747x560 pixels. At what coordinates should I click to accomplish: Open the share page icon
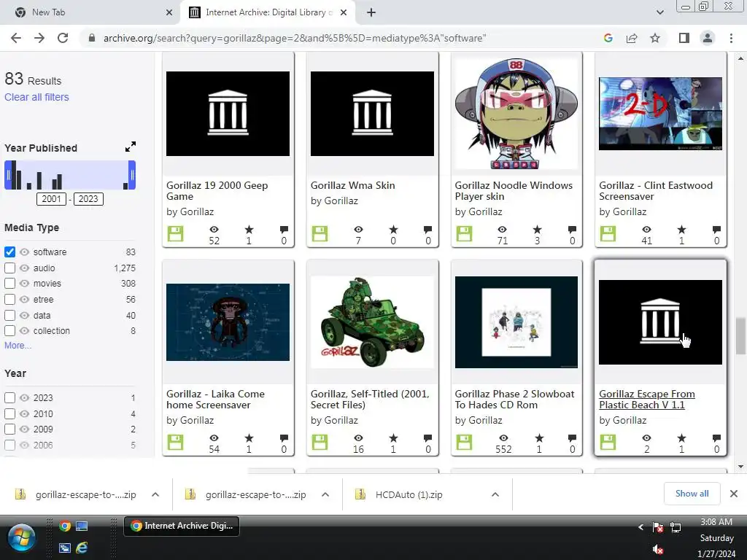632,38
